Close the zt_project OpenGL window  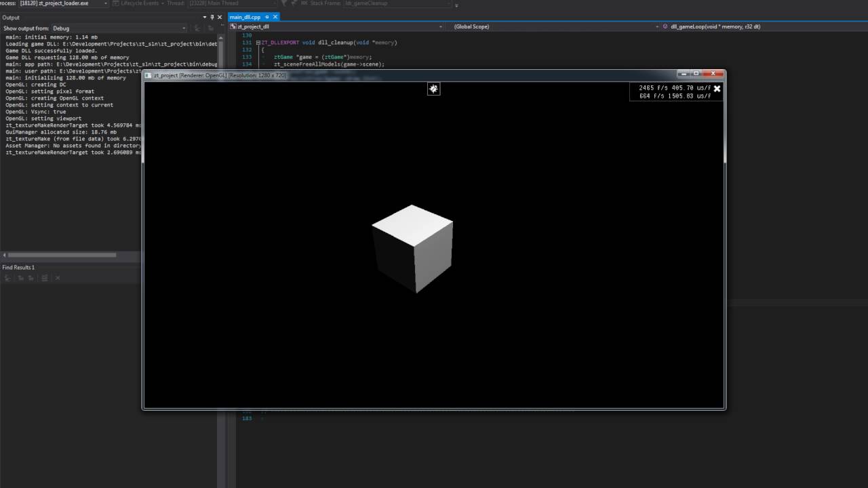click(713, 73)
